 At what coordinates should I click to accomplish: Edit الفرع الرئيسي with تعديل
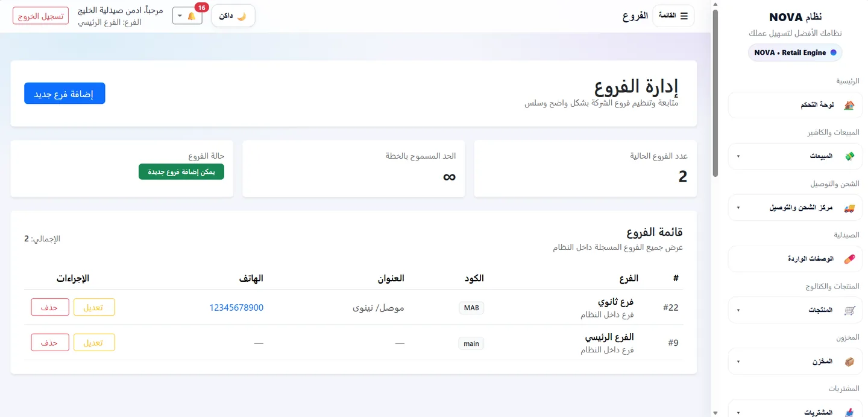[x=94, y=343]
